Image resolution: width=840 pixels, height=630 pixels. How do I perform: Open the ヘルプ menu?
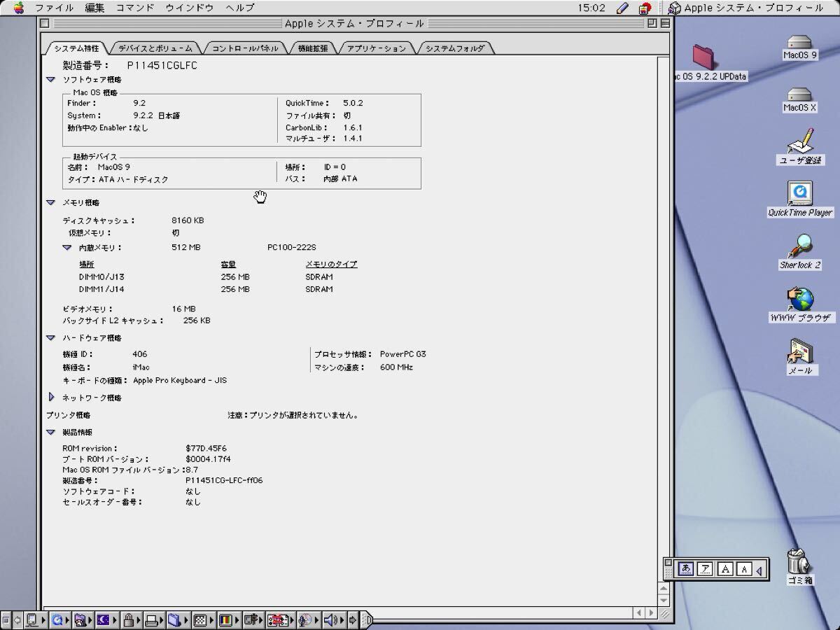pyautogui.click(x=240, y=8)
